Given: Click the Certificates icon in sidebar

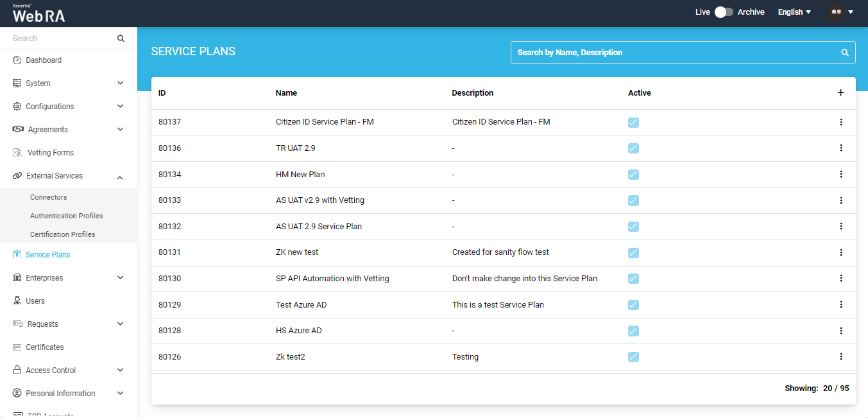Looking at the screenshot, I should (17, 347).
